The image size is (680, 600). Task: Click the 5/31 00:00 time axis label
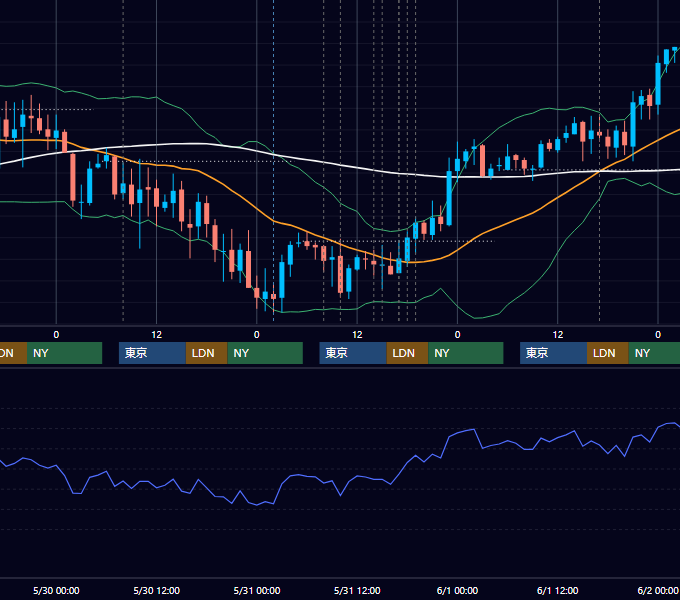pyautogui.click(x=257, y=590)
